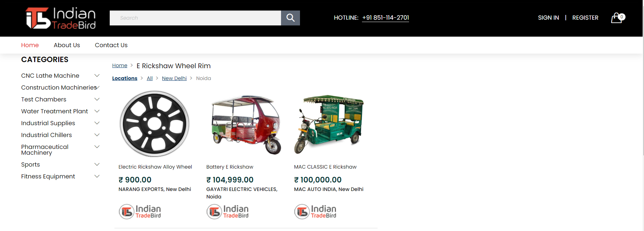Click the magnifier search button
The height and width of the screenshot is (231, 644).
coord(290,18)
